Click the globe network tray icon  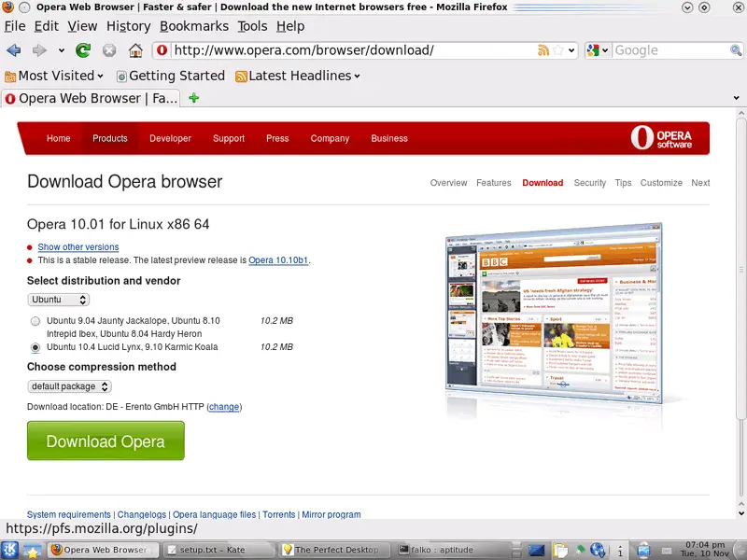(x=597, y=551)
